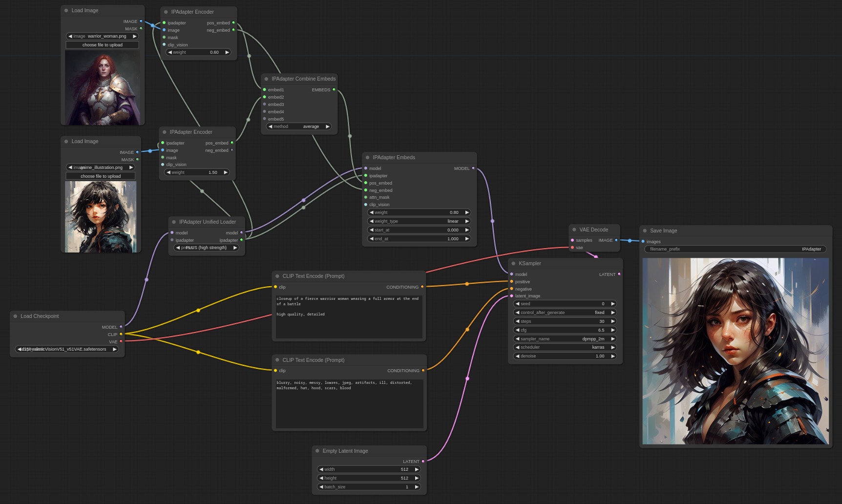Open the preset dropdown showing PLUS high strength
Image resolution: width=842 pixels, height=504 pixels.
206,248
